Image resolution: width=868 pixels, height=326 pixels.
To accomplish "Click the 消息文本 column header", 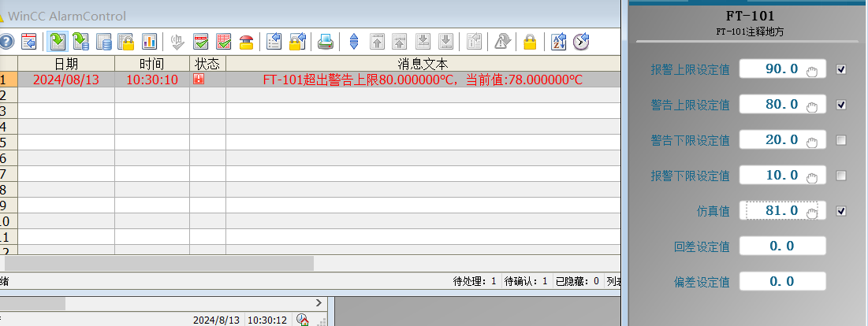I will click(423, 63).
